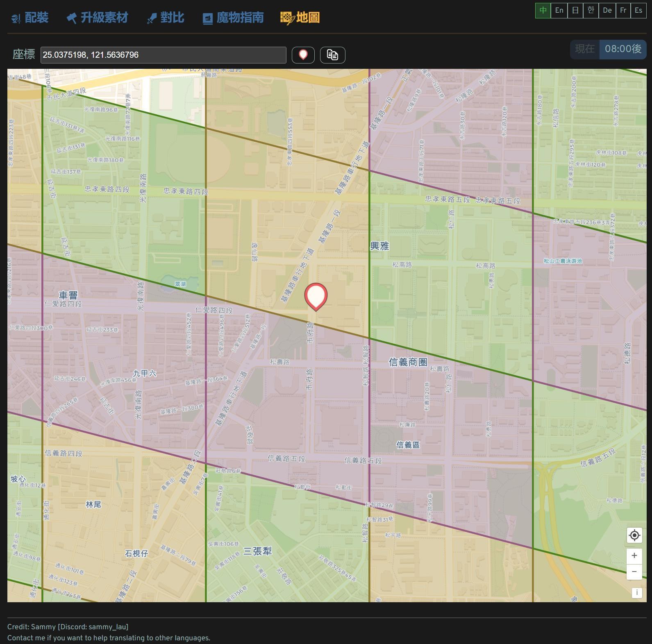Click the red map pin button beside coordinates
The height and width of the screenshot is (644, 652).
pyautogui.click(x=303, y=55)
